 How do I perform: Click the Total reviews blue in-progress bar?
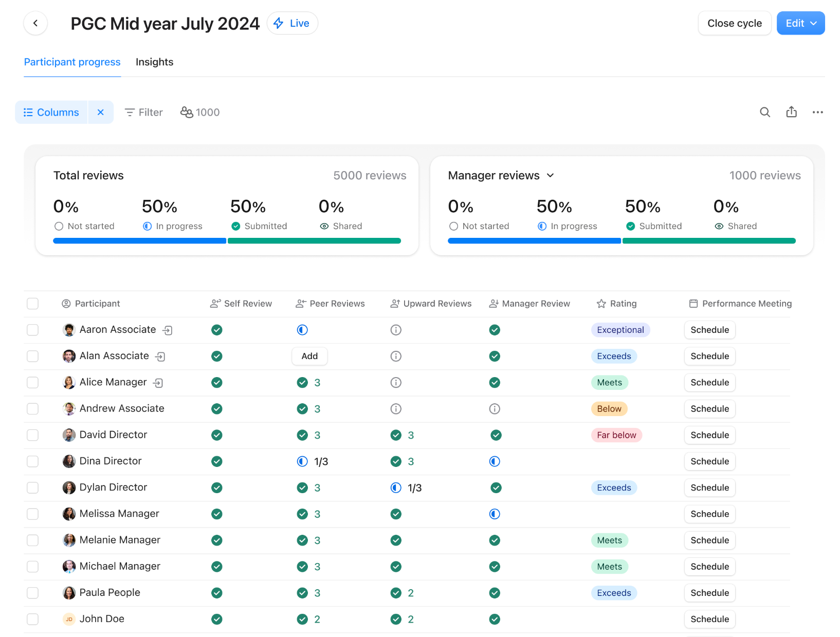click(140, 241)
